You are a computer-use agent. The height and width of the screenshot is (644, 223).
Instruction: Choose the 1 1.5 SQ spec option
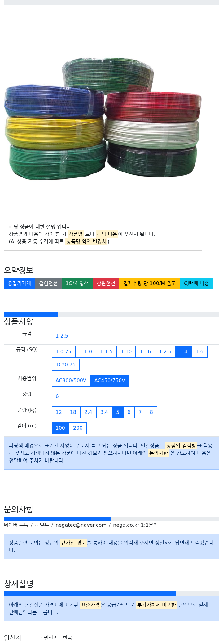click(106, 352)
